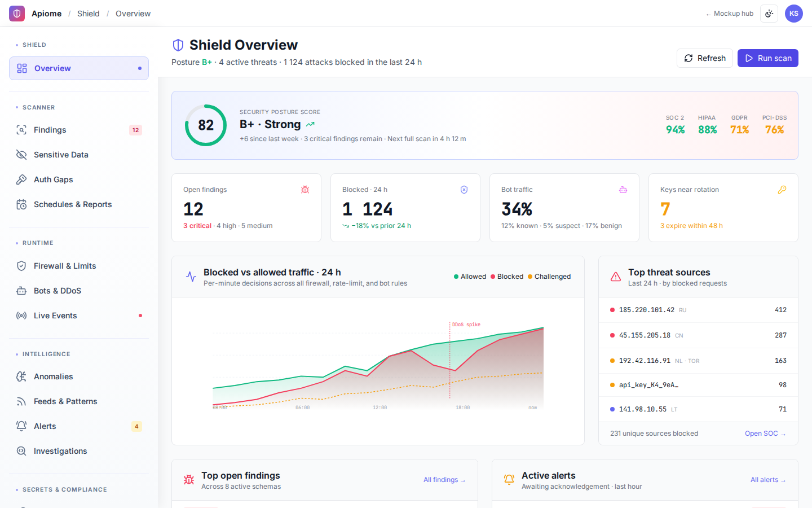Toggle the Blocked series in chart legend
The image size is (812, 508).
tap(507, 277)
